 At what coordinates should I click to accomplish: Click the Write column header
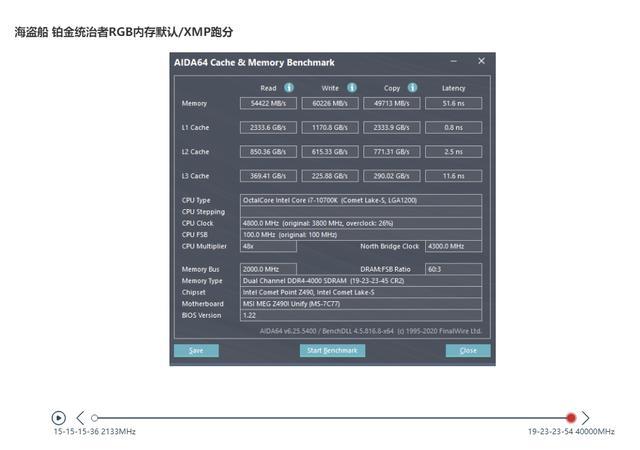(330, 88)
